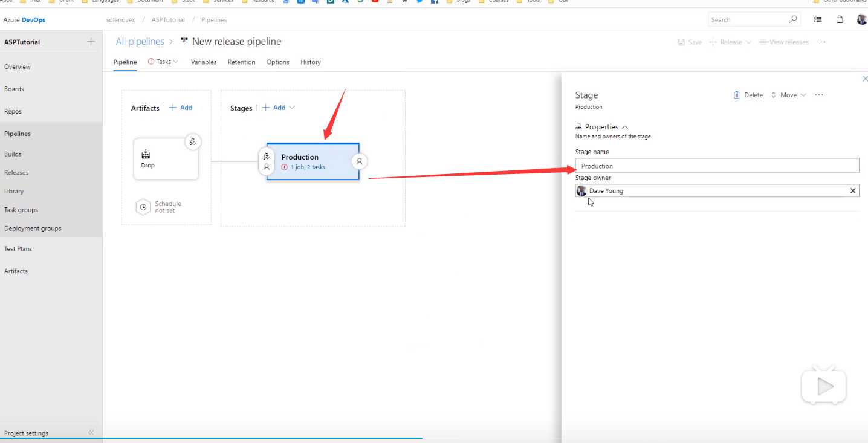
Task: Add a new artifact
Action: (x=181, y=108)
